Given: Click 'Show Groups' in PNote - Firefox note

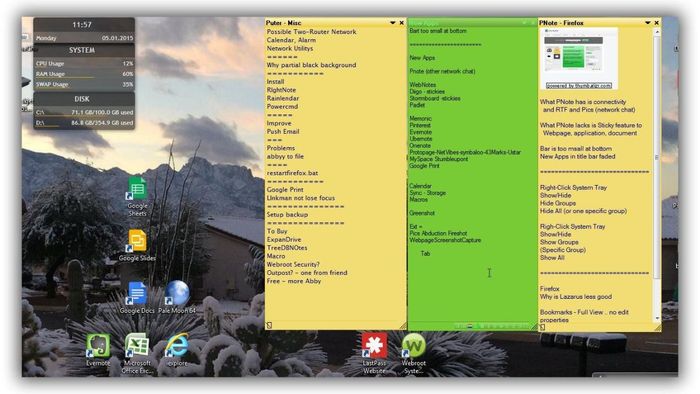Looking at the screenshot, I should 559,242.
